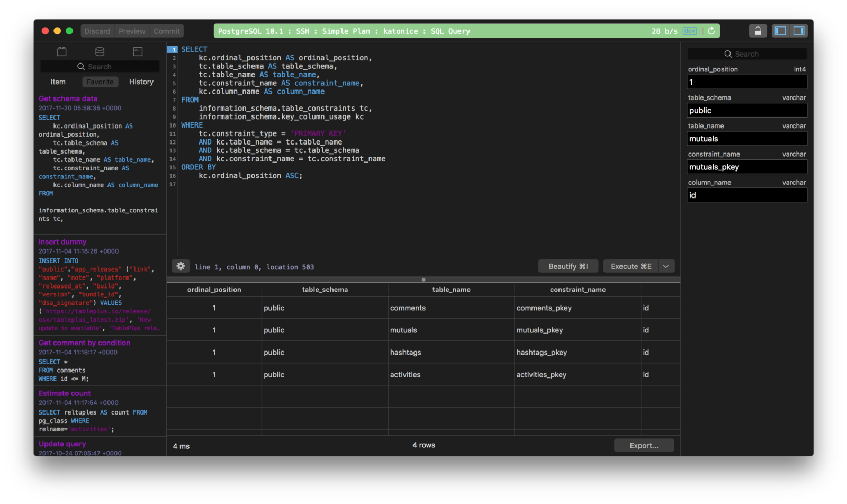Sort by ordinal_position column header
The height and width of the screenshot is (504, 847).
tap(214, 290)
